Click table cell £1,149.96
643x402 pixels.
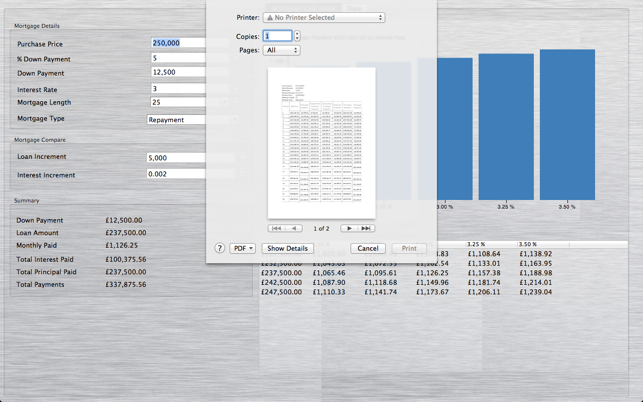pyautogui.click(x=432, y=283)
